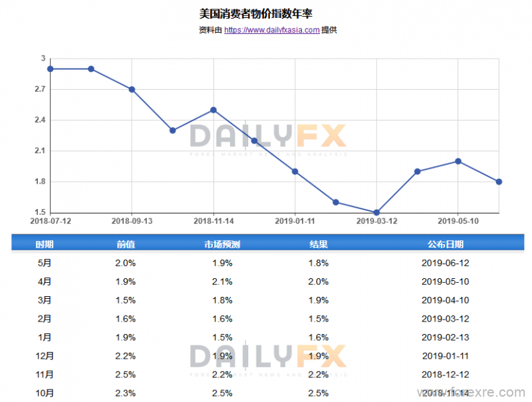Click the 11月 previous value 2.5%
The height and width of the screenshot is (402, 532).
click(126, 375)
